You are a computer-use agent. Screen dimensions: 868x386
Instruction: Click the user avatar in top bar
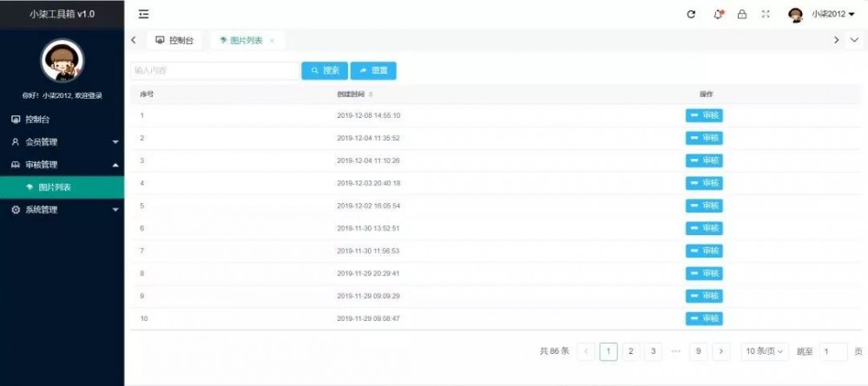(795, 15)
